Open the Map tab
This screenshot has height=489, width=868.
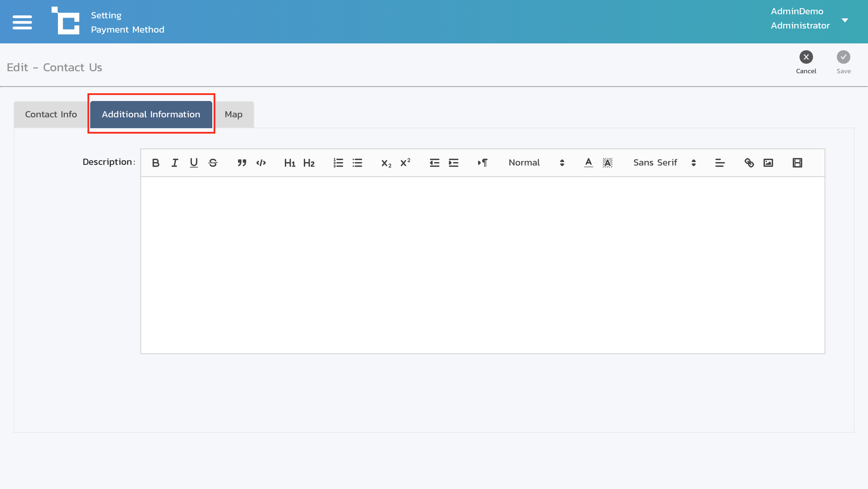click(234, 115)
